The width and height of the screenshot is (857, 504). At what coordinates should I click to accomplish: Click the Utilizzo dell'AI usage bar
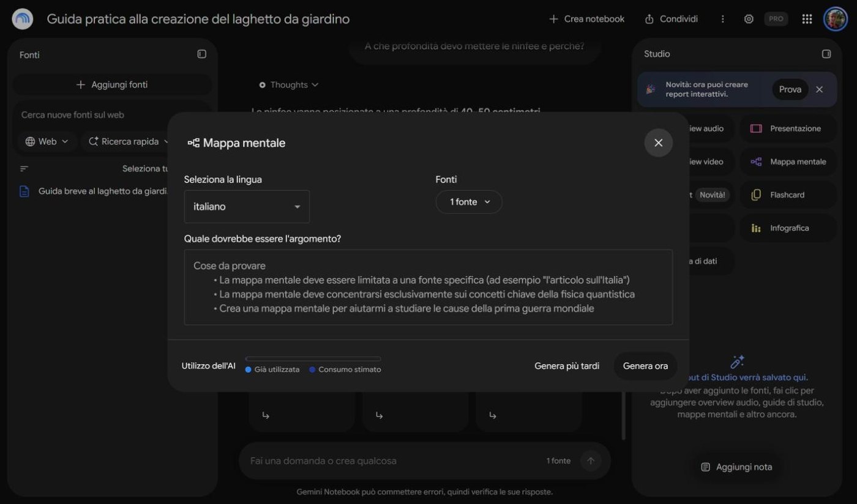pos(313,359)
